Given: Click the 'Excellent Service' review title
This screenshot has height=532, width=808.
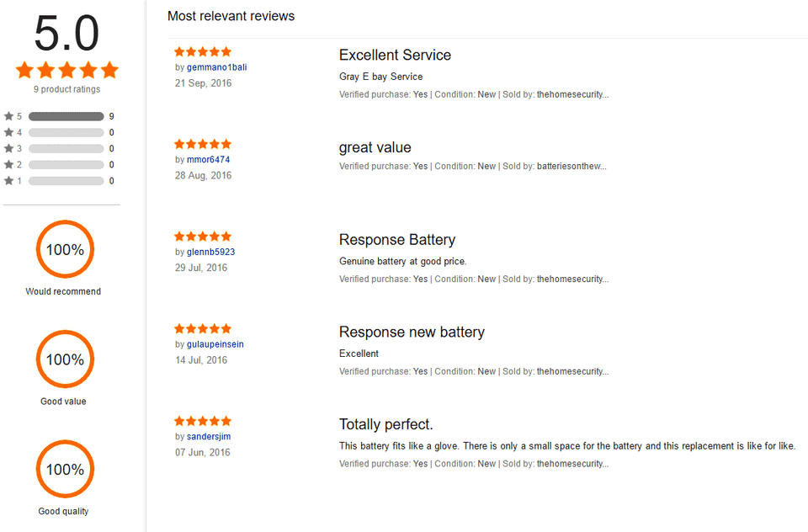Looking at the screenshot, I should pos(395,56).
